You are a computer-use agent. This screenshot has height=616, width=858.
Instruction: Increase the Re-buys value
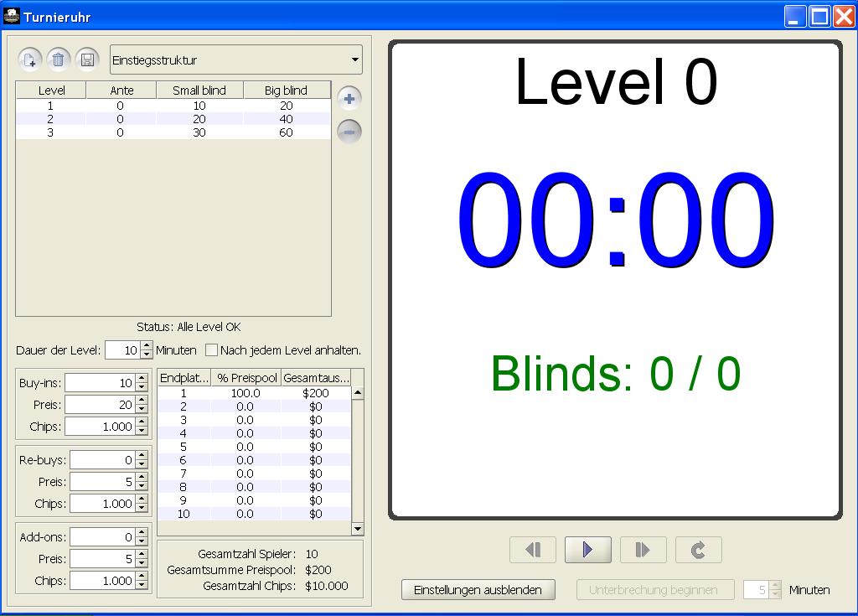tap(142, 456)
